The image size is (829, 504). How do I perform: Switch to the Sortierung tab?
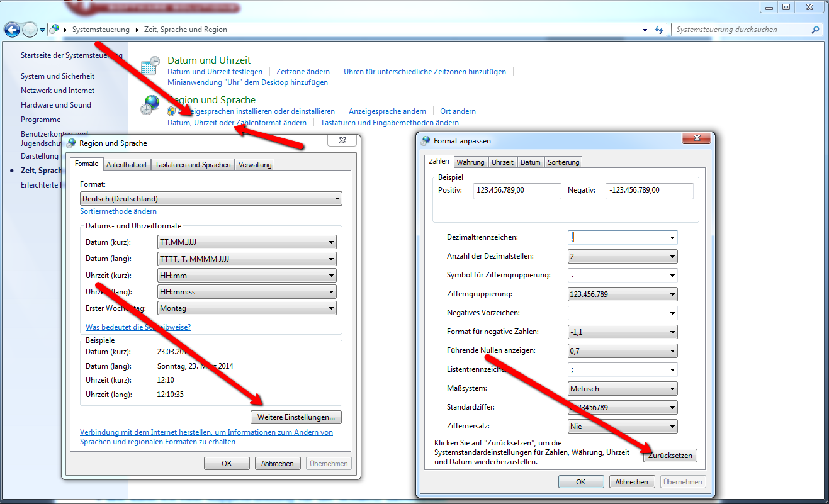pyautogui.click(x=563, y=162)
